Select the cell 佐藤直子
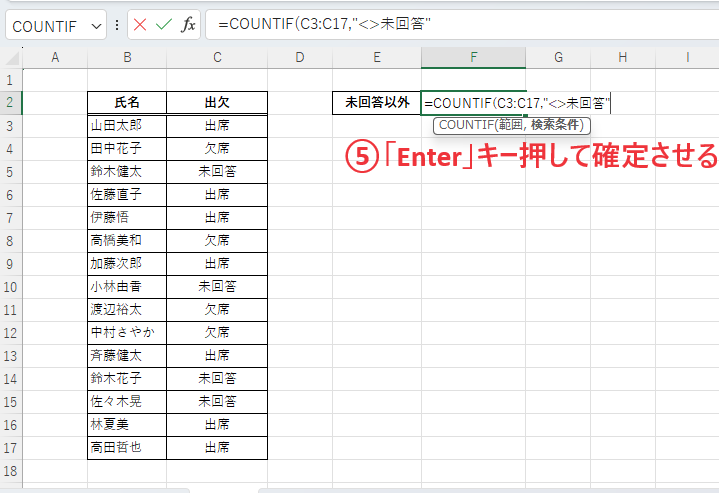This screenshot has width=719, height=493. pyautogui.click(x=127, y=195)
